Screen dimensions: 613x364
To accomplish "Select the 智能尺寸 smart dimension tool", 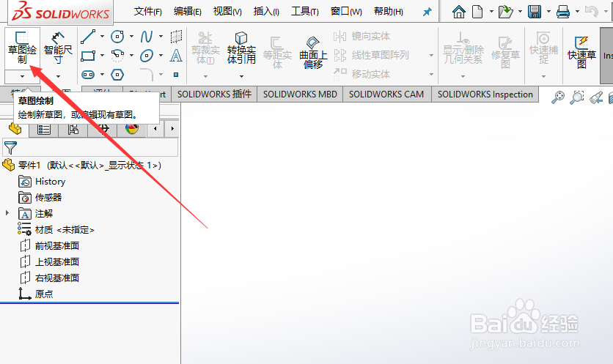I will (x=58, y=48).
